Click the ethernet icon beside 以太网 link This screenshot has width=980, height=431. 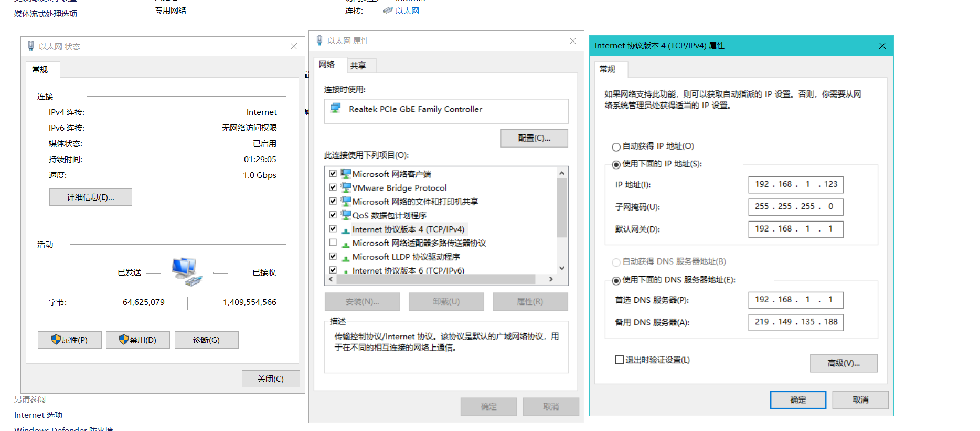tap(388, 10)
